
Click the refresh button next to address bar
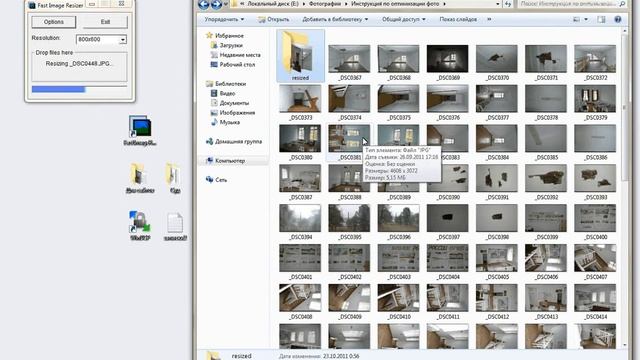click(x=508, y=4)
